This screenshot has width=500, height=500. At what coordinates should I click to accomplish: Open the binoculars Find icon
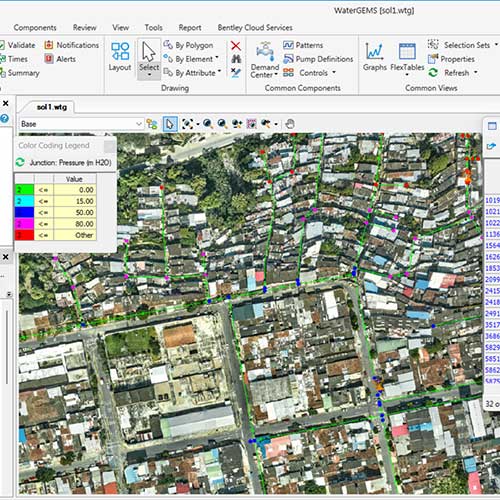click(236, 59)
